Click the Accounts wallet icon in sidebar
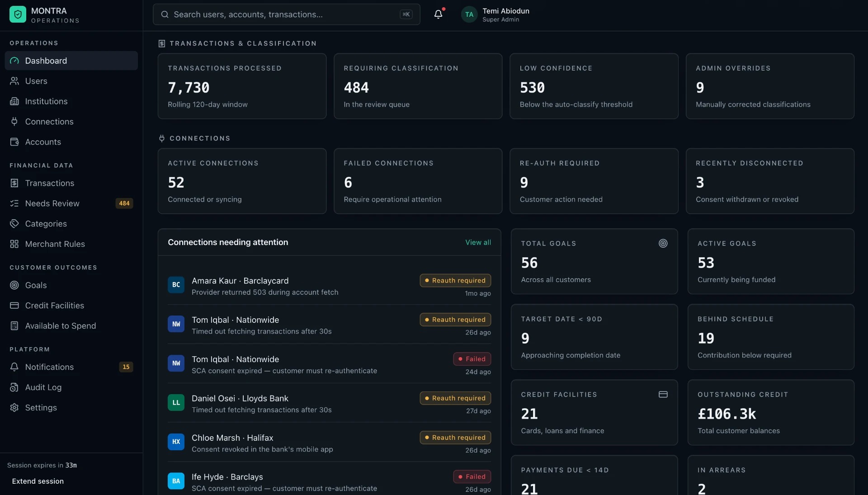This screenshot has height=495, width=868. click(14, 142)
